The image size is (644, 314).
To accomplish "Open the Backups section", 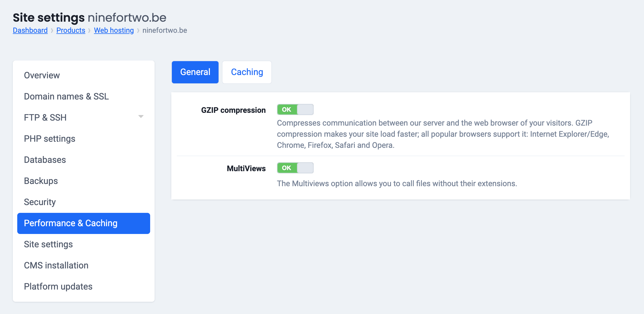I will [x=41, y=181].
